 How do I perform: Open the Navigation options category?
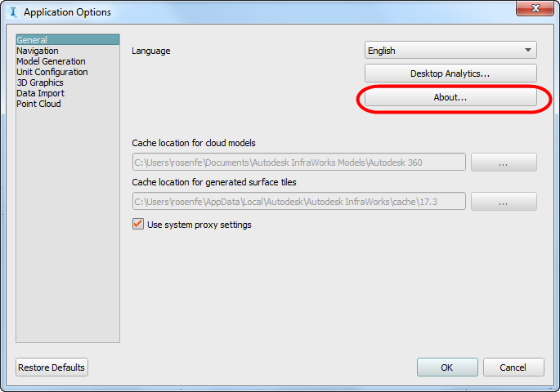point(38,51)
